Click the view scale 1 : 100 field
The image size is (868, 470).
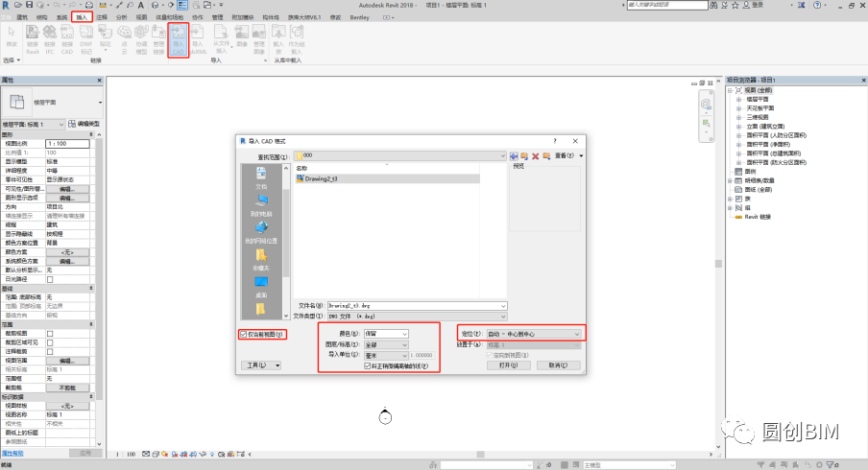67,144
